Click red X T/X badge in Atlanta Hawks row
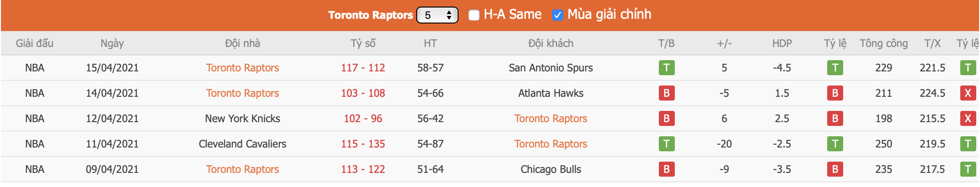The width and height of the screenshot is (980, 187). point(968,93)
